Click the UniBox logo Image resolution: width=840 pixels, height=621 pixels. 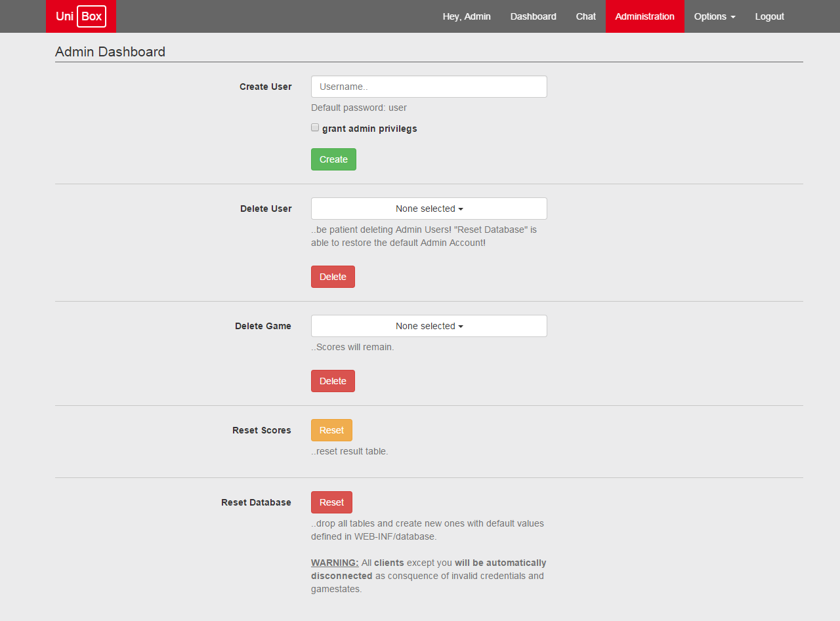(81, 16)
